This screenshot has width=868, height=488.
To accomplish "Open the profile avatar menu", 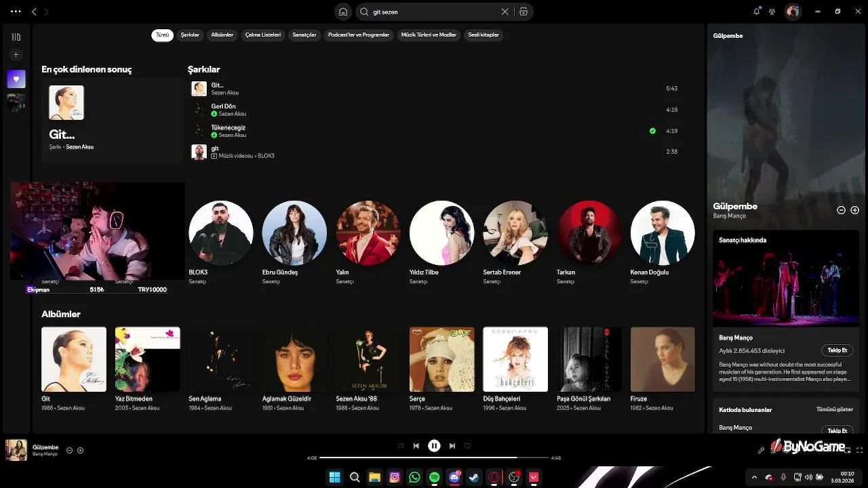I will (792, 12).
